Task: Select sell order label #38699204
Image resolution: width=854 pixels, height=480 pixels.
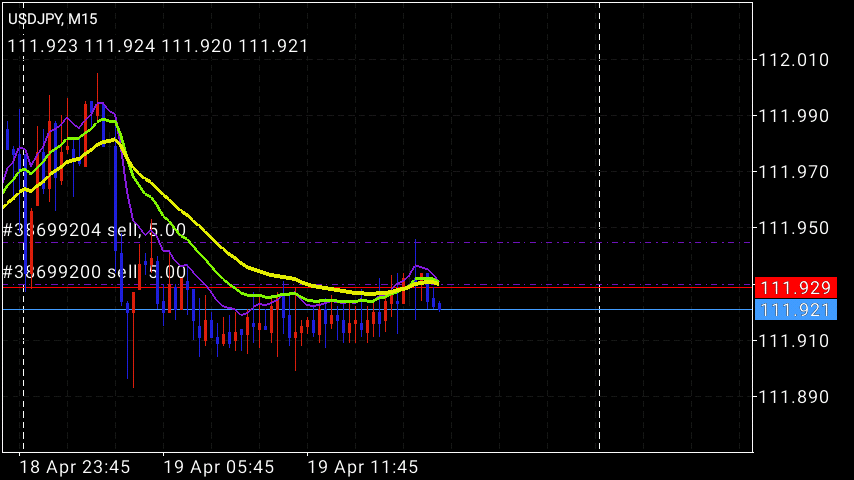Action: [94, 230]
